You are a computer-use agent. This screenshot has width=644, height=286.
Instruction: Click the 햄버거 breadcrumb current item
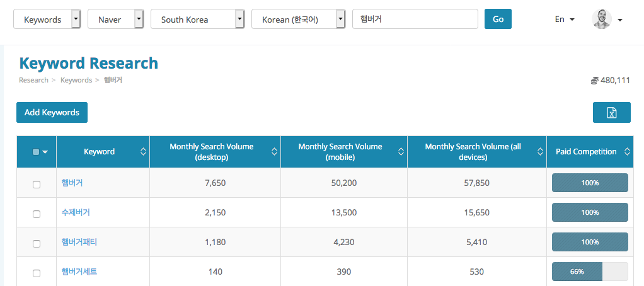tap(113, 80)
